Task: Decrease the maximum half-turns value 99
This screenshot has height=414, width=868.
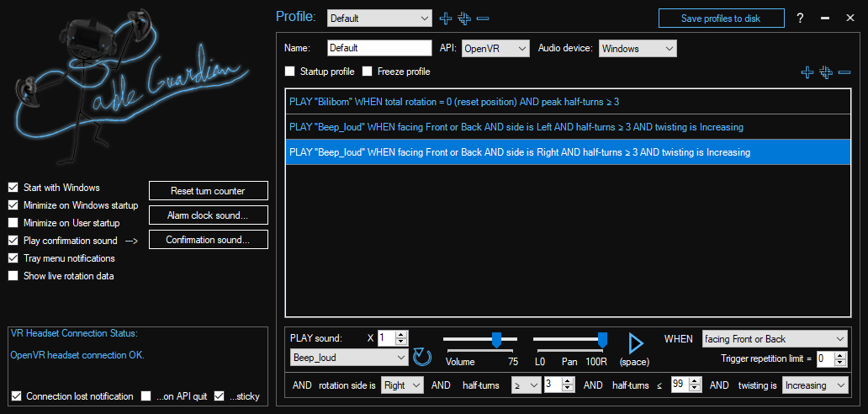Action: [x=696, y=387]
